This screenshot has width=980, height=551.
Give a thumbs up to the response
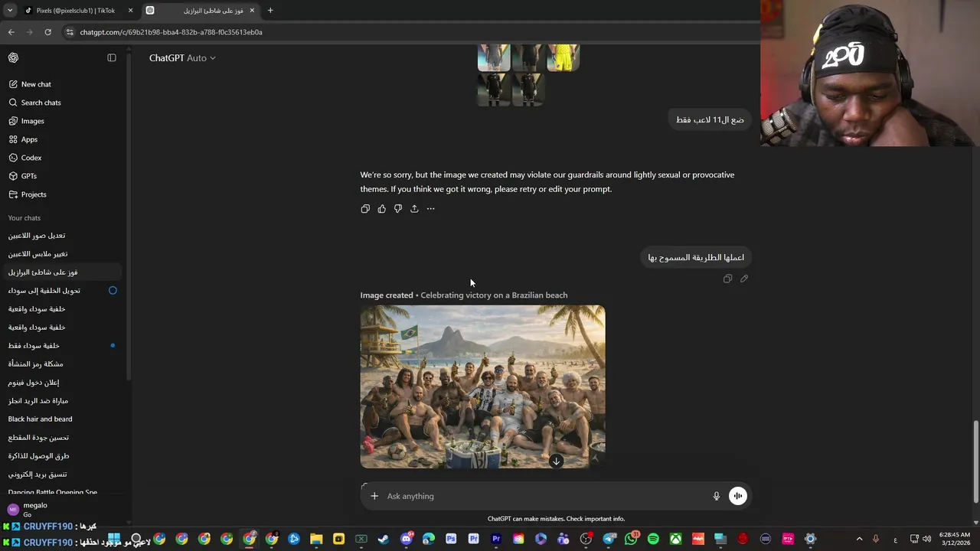point(381,209)
